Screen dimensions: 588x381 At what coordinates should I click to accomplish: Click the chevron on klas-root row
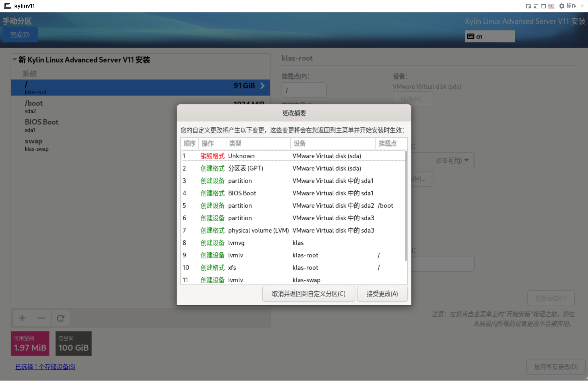[262, 86]
